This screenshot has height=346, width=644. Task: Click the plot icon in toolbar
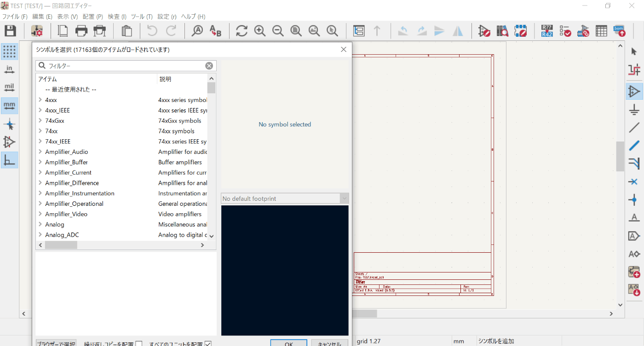tap(100, 31)
